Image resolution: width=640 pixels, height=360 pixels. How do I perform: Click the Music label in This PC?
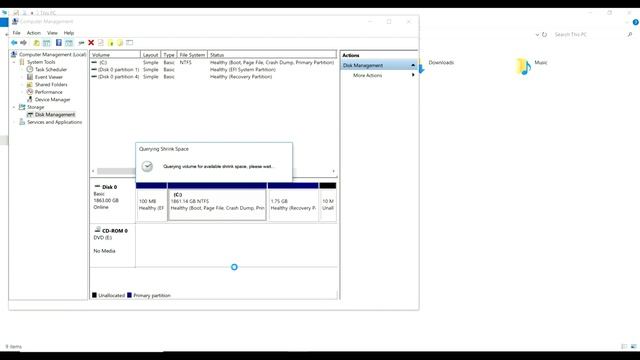541,62
